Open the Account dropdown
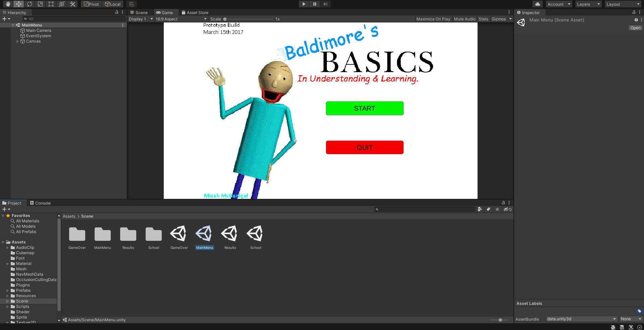The width and height of the screenshot is (644, 330). [x=558, y=4]
